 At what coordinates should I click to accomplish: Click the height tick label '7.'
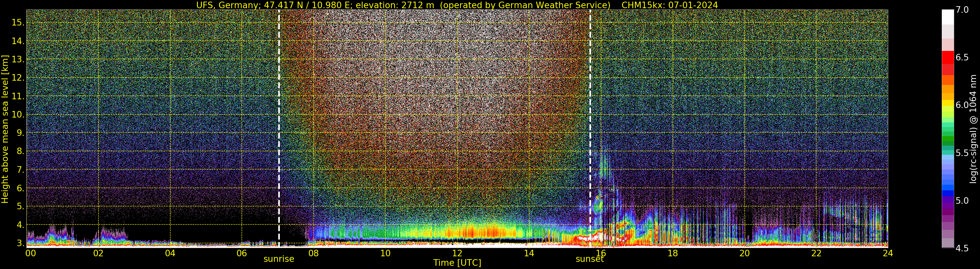pyautogui.click(x=20, y=170)
